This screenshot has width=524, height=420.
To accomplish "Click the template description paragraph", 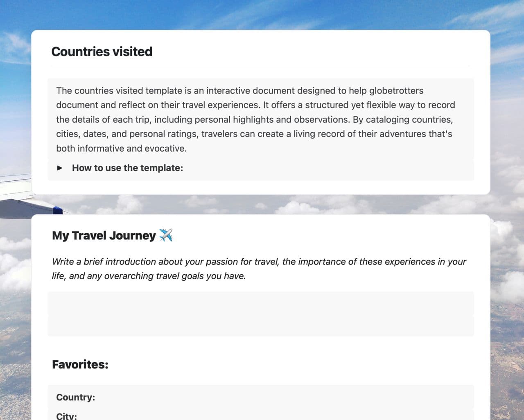I will coord(256,119).
